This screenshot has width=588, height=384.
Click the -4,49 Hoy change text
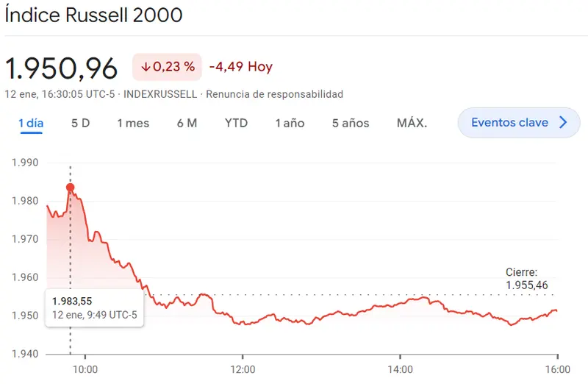(240, 67)
